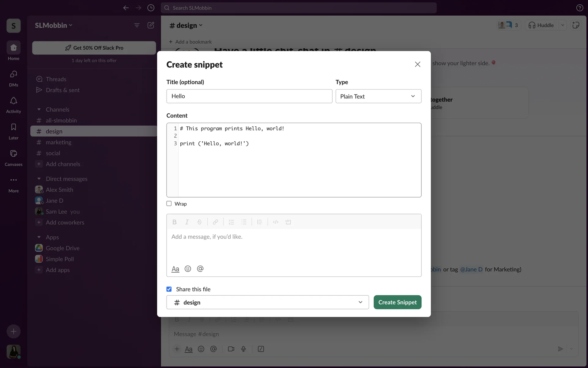
Task: Click the link icon in snippet message toolbar
Action: 215,222
